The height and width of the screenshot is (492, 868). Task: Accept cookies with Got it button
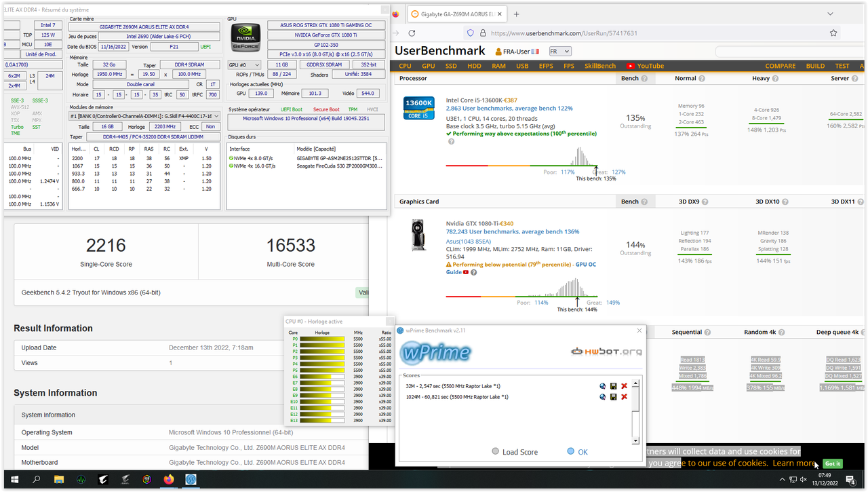(833, 463)
